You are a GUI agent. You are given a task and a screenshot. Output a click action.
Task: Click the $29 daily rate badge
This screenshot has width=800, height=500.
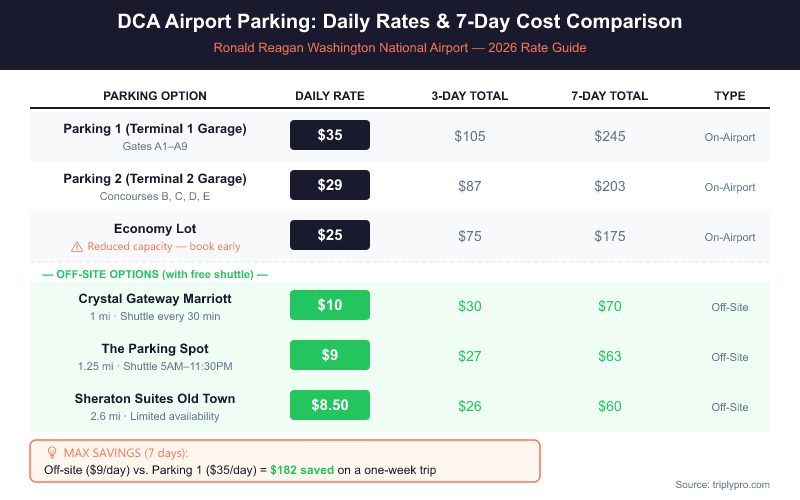330,185
